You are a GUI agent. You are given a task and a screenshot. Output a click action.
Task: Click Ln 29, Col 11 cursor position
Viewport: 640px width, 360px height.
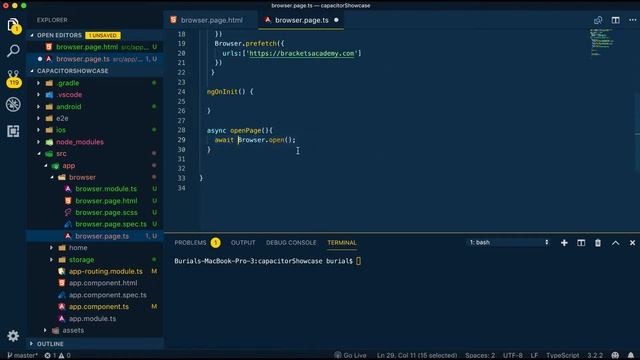[x=417, y=356]
